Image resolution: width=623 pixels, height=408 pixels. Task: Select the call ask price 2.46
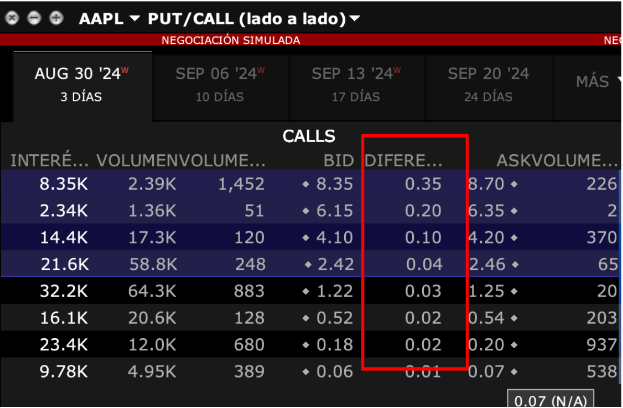(485, 265)
